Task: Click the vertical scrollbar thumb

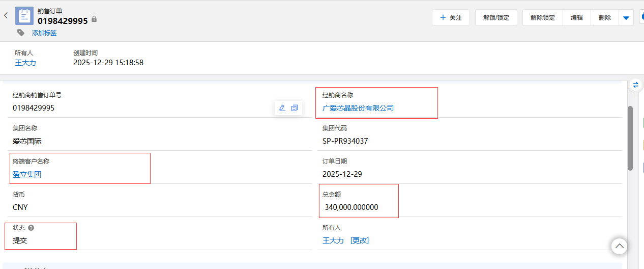Action: pos(630,138)
